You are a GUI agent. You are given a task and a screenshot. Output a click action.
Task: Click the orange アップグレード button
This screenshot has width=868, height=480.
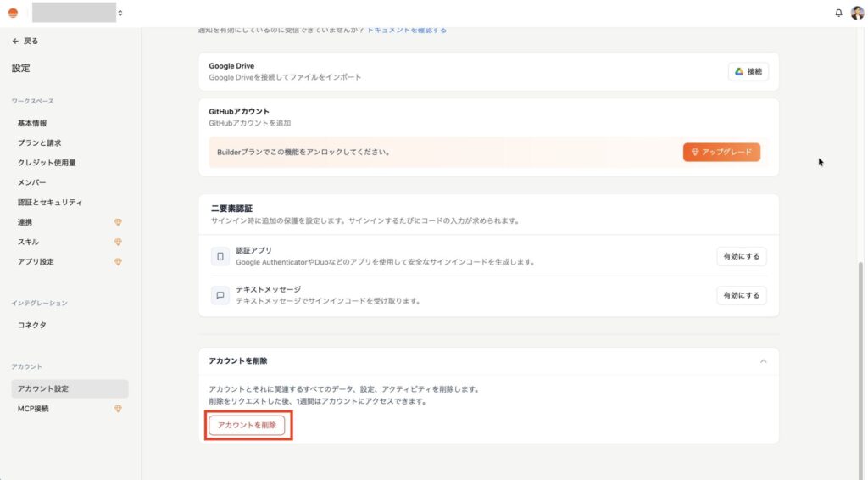[x=721, y=152]
